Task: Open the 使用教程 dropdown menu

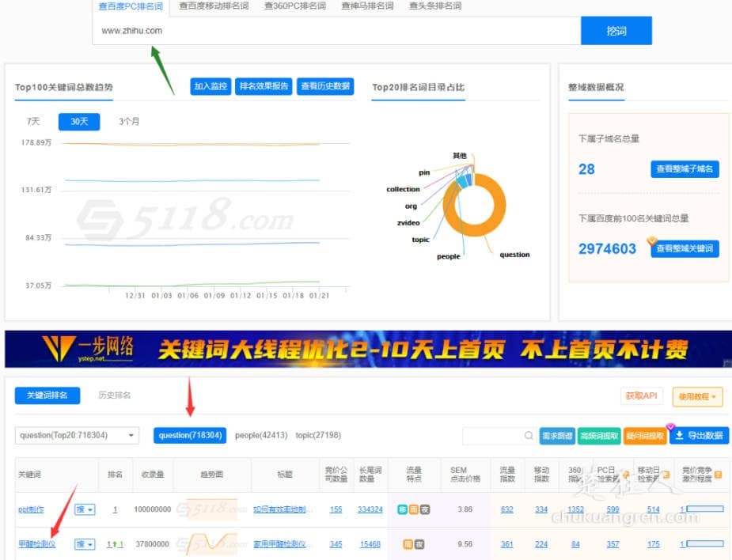Action: coord(696,396)
